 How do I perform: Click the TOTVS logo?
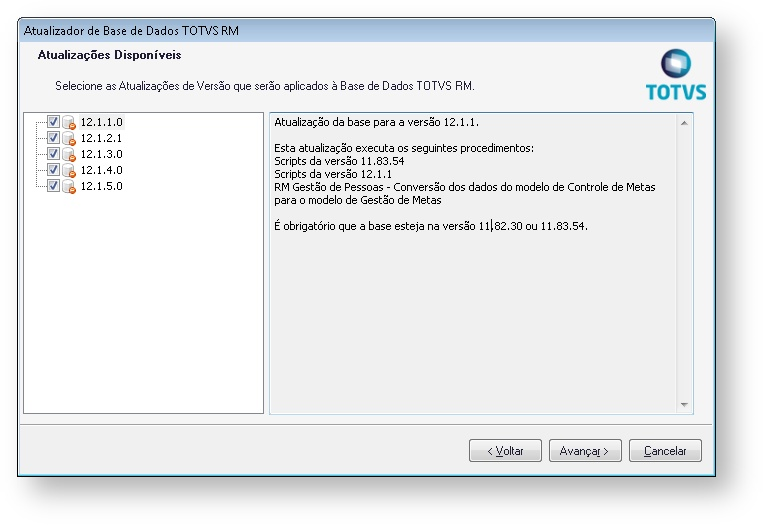pos(676,75)
